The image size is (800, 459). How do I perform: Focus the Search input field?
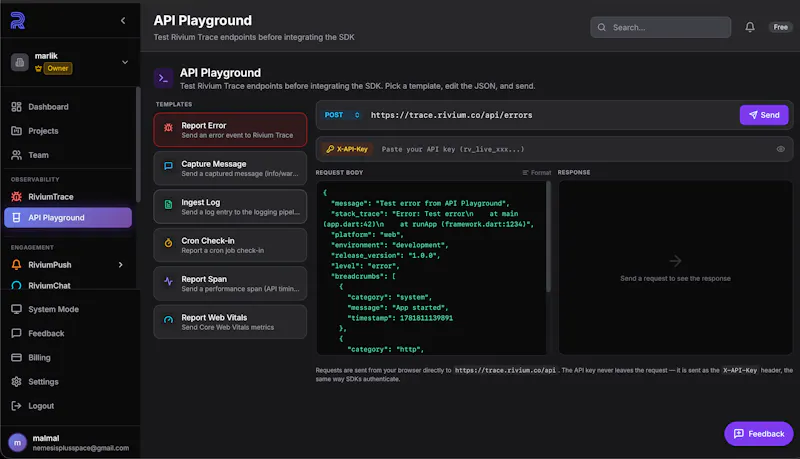pyautogui.click(x=660, y=27)
